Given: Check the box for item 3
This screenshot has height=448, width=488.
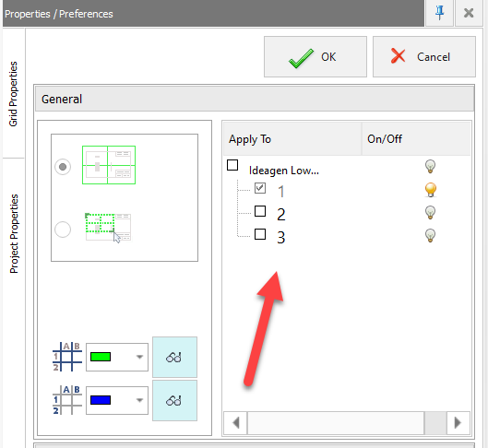Looking at the screenshot, I should pos(260,234).
